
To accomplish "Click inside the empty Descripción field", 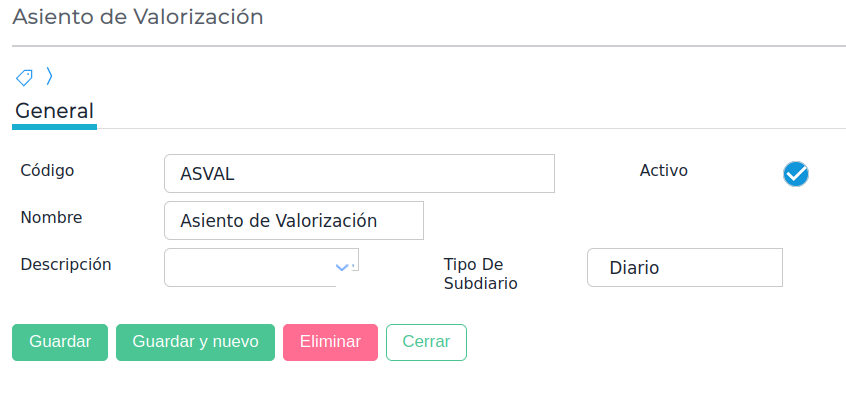I will [x=248, y=267].
